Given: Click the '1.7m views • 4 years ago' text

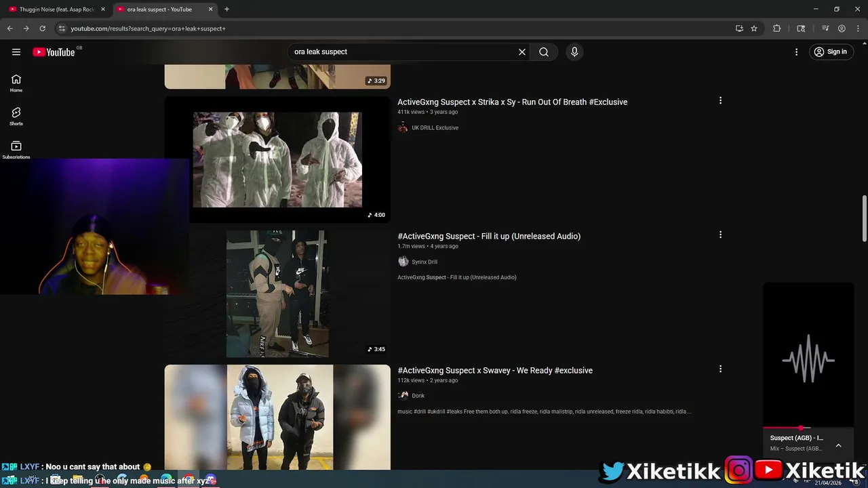Looking at the screenshot, I should point(428,246).
